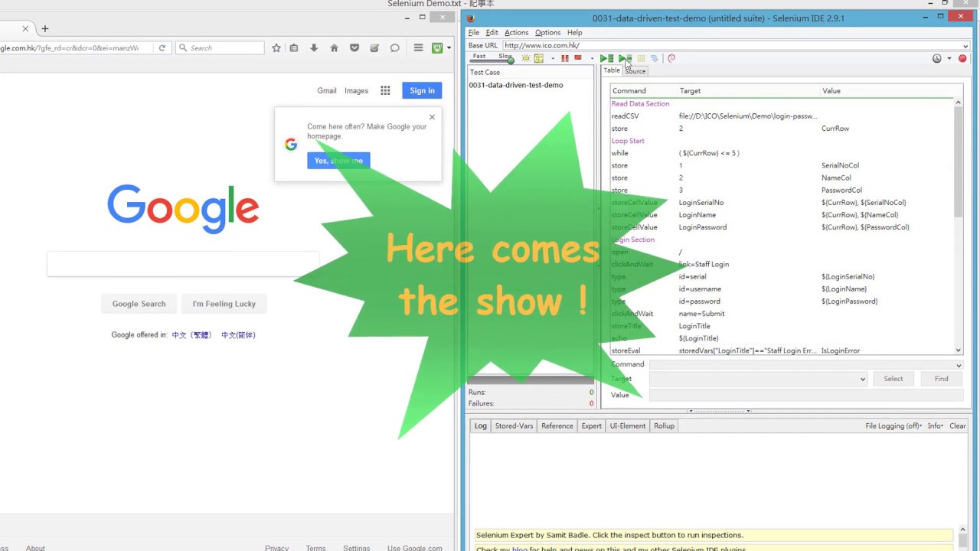Click Play current test case icon

tap(626, 58)
